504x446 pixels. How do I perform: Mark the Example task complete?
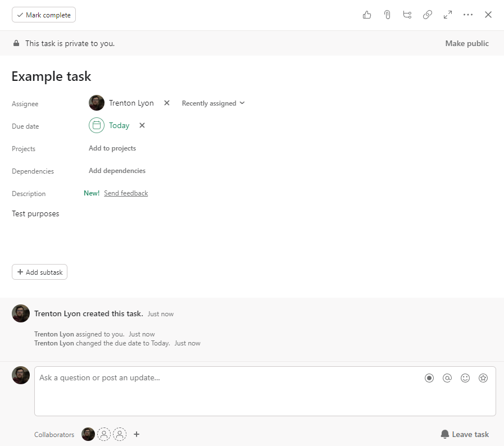pos(44,15)
